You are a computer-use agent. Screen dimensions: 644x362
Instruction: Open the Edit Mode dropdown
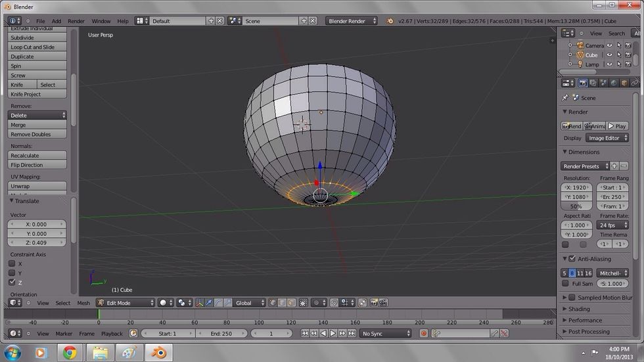coord(126,303)
